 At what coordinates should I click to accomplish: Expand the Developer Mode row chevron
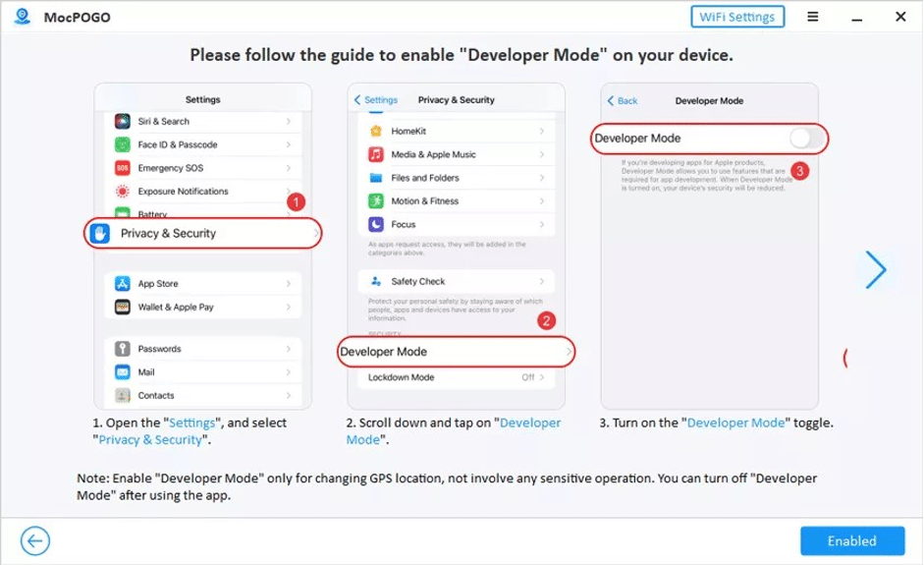coord(568,351)
